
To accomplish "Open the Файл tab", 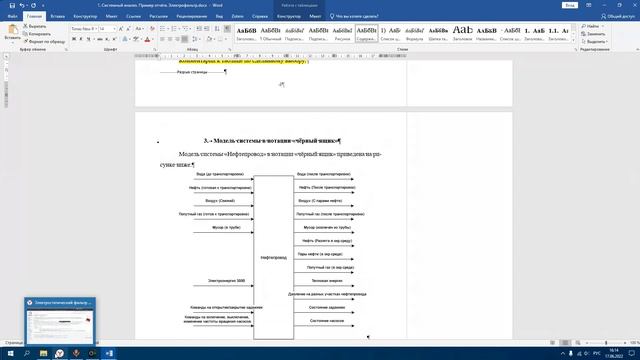I will coord(12,16).
